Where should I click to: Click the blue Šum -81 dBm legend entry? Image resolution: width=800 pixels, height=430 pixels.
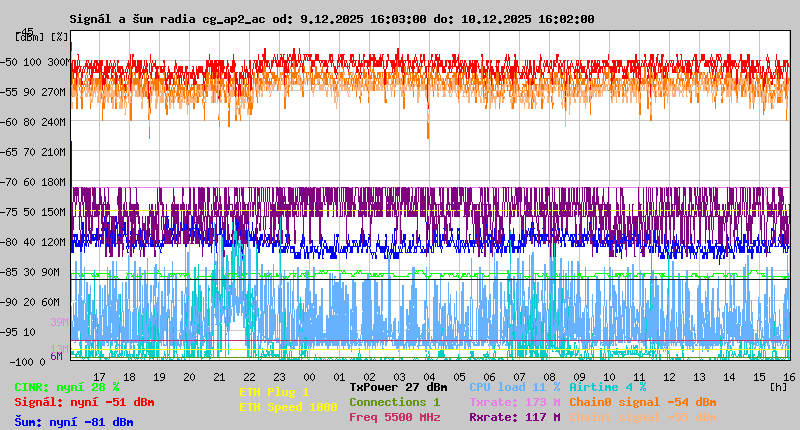coord(73,422)
